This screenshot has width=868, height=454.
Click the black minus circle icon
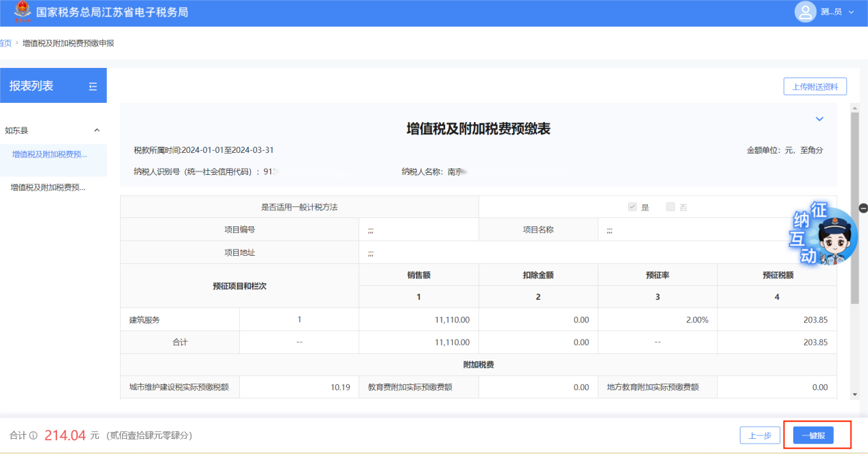(x=863, y=208)
